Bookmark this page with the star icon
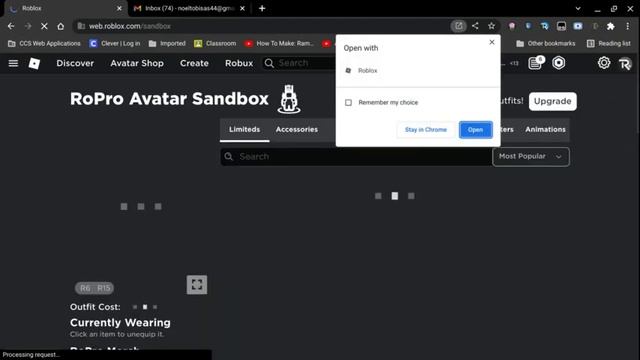This screenshot has height=360, width=640. click(491, 26)
